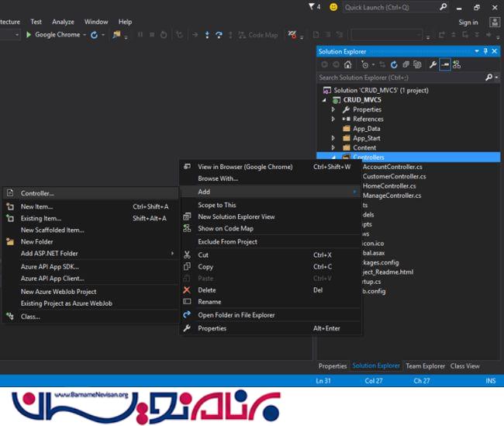504x426 pixels.
Task: Switch to the Team Explorer tab
Action: point(426,366)
